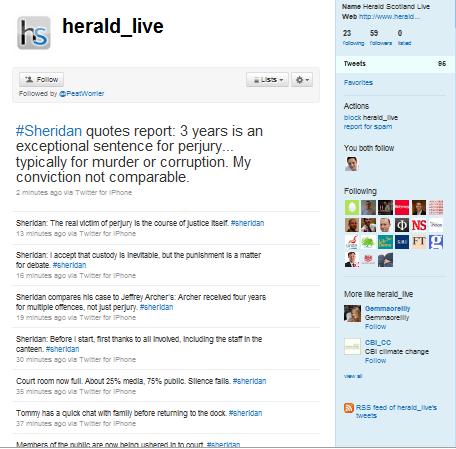Viewport: 456px width, 449px height.
Task: Open the 23 following count
Action: coord(353,38)
